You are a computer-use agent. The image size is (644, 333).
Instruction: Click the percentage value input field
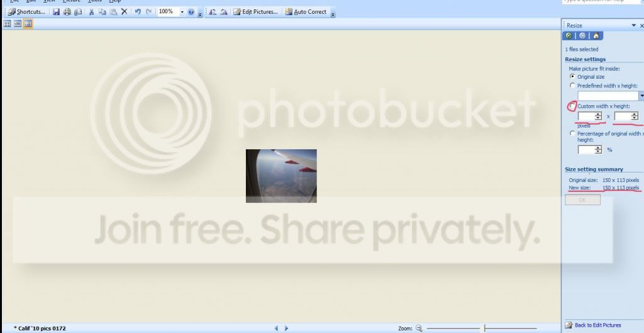[x=586, y=150]
